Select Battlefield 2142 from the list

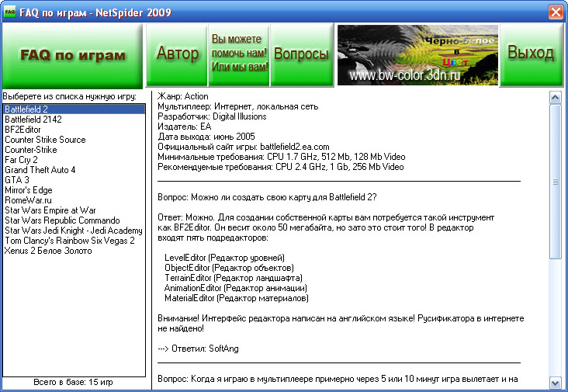(33, 120)
